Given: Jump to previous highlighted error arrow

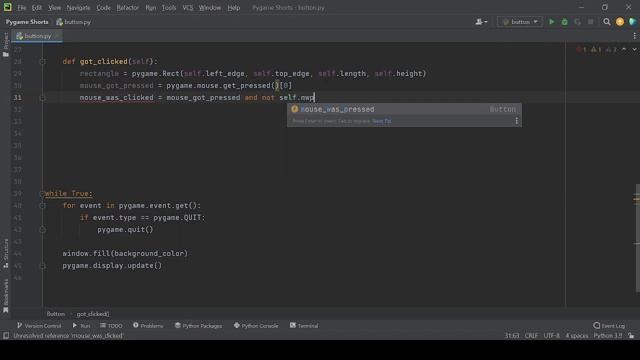Looking at the screenshot, I should (x=624, y=49).
